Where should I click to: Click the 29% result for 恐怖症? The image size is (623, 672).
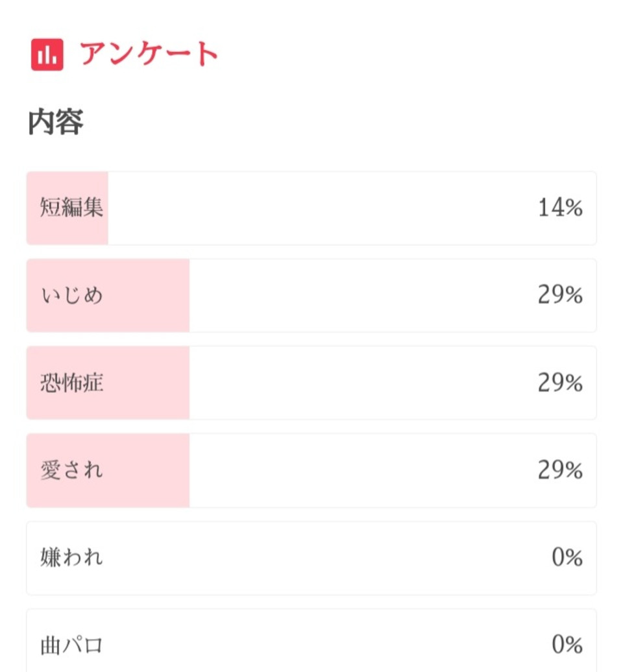(x=561, y=383)
